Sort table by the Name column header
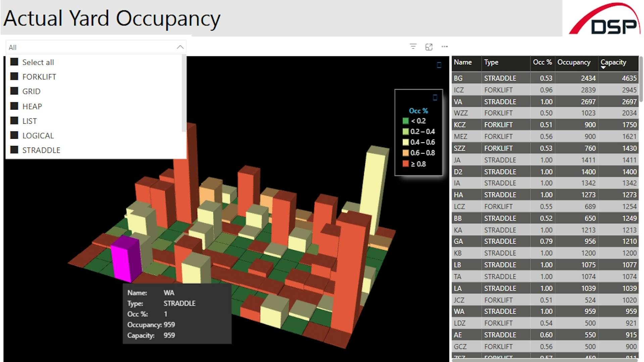 pyautogui.click(x=462, y=62)
